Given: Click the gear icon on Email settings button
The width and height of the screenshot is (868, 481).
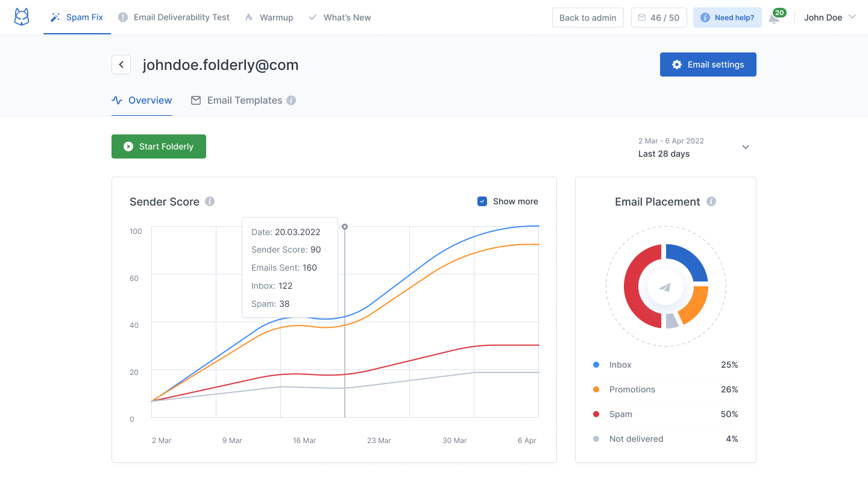Looking at the screenshot, I should point(676,64).
